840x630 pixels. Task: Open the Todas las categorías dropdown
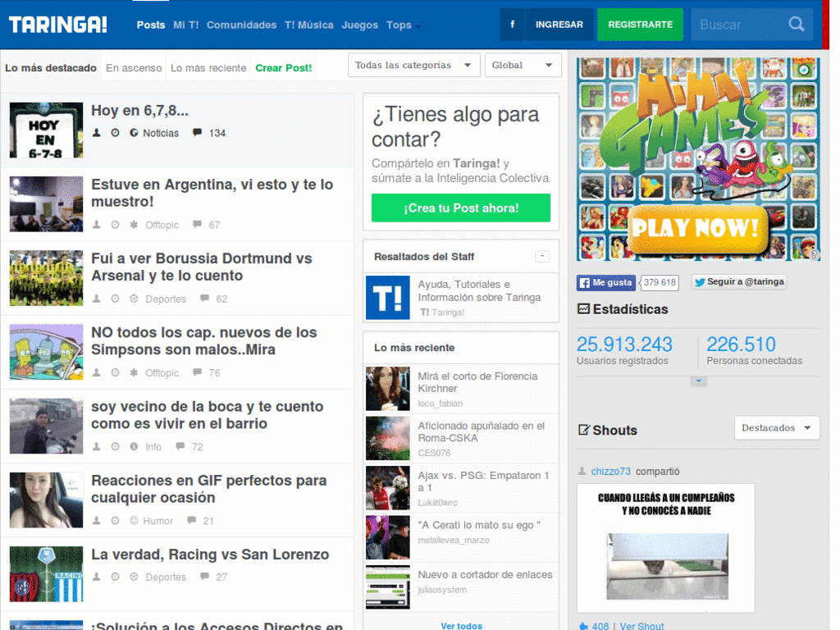[x=413, y=65]
